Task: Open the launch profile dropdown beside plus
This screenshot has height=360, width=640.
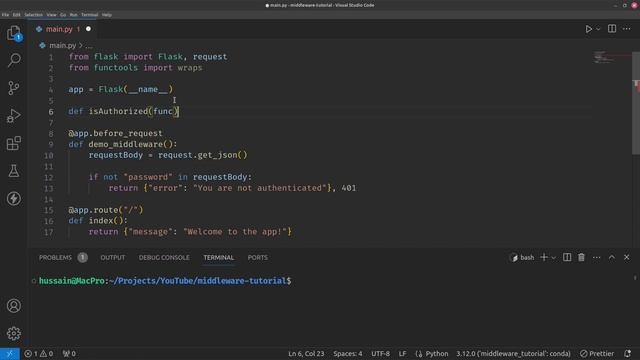Action: pyautogui.click(x=553, y=258)
